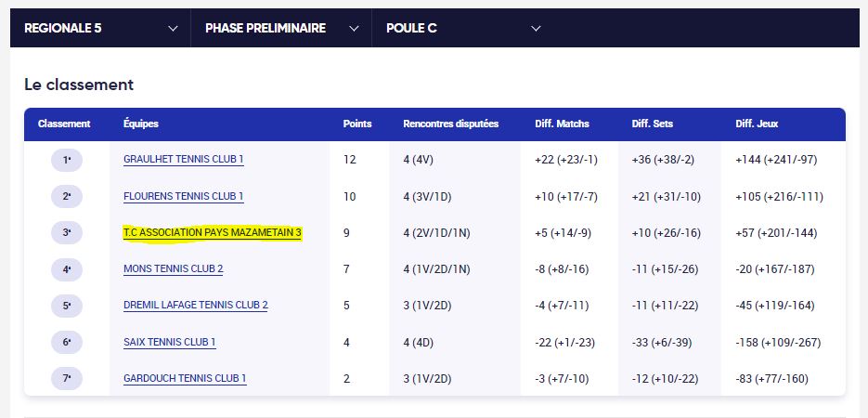The height and width of the screenshot is (418, 868).
Task: Click the +10 (+26/-16) set difference
Action: pos(667,233)
